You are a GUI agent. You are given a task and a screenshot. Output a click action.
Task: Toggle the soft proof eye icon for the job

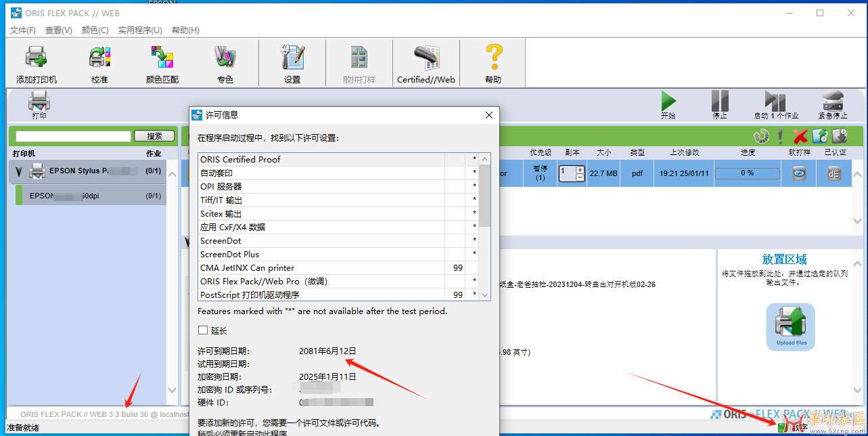800,173
